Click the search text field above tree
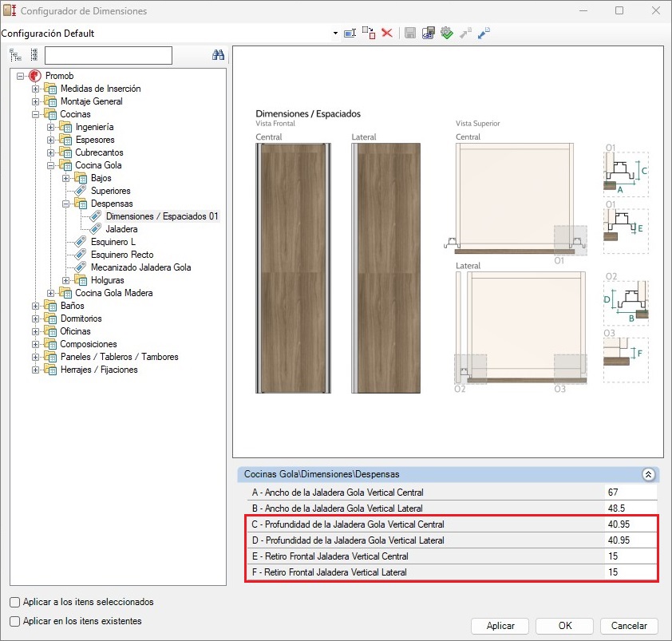 click(x=109, y=55)
